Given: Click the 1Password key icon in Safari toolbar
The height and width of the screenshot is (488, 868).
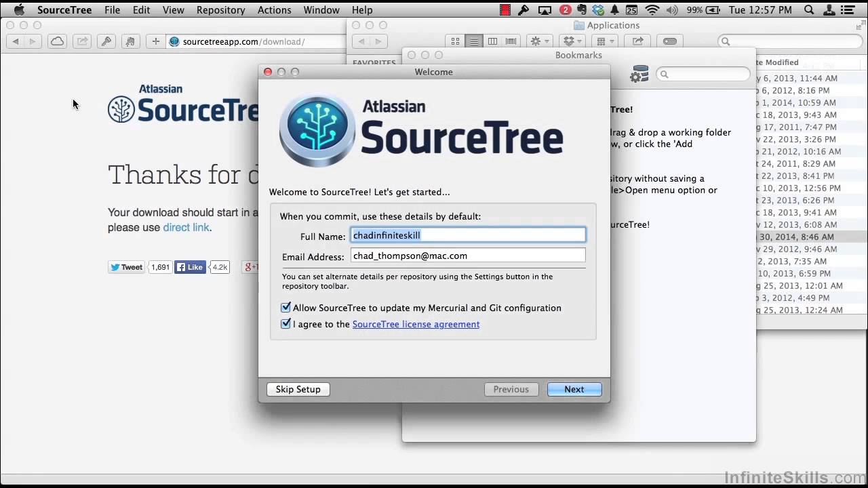Looking at the screenshot, I should point(106,41).
